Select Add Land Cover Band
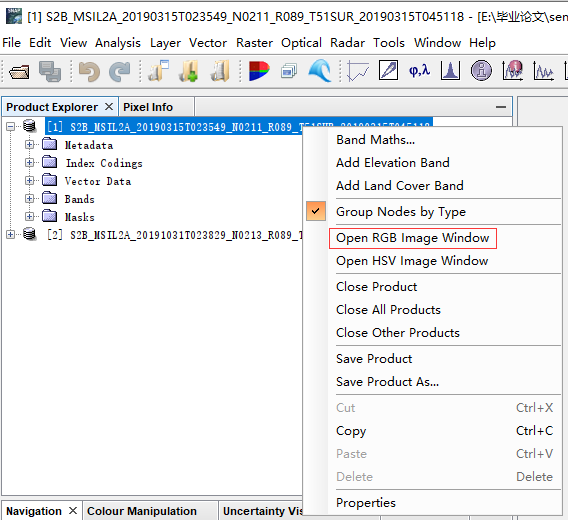The image size is (568, 520). (x=400, y=186)
